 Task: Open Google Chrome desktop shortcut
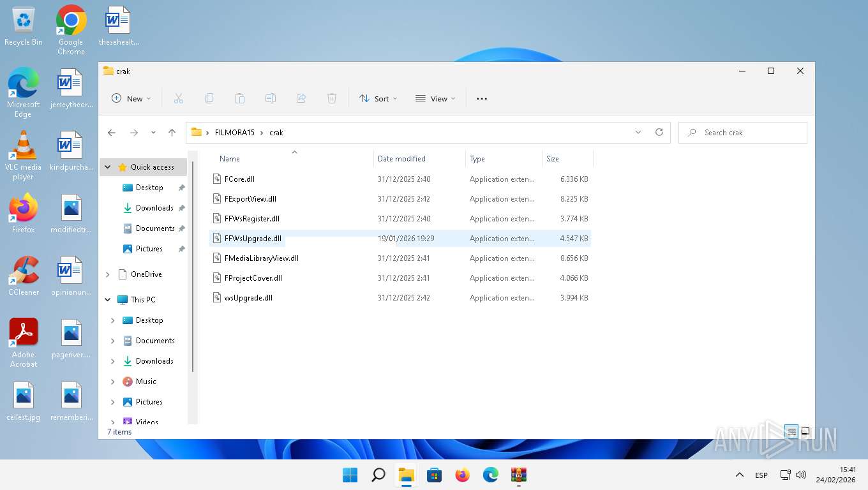71,30
